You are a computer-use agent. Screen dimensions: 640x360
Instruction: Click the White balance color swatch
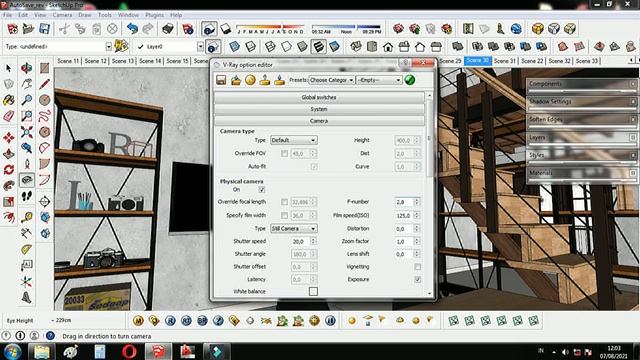pyautogui.click(x=313, y=291)
